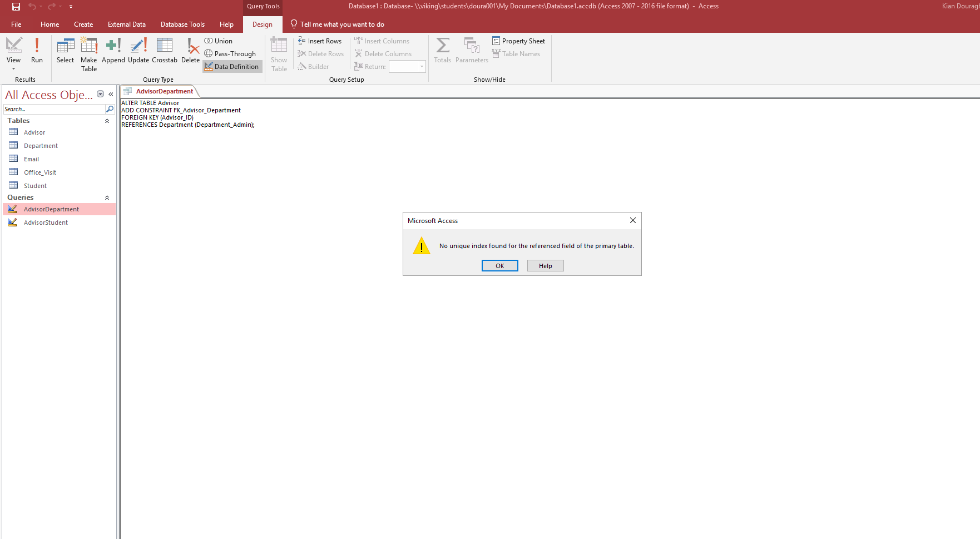Screen dimensions: 980x539
Task: Open the Parameters dialog icon
Action: [x=472, y=50]
